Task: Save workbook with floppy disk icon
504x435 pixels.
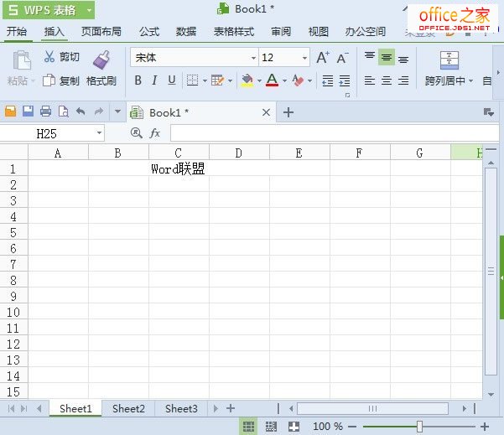Action: click(x=28, y=111)
